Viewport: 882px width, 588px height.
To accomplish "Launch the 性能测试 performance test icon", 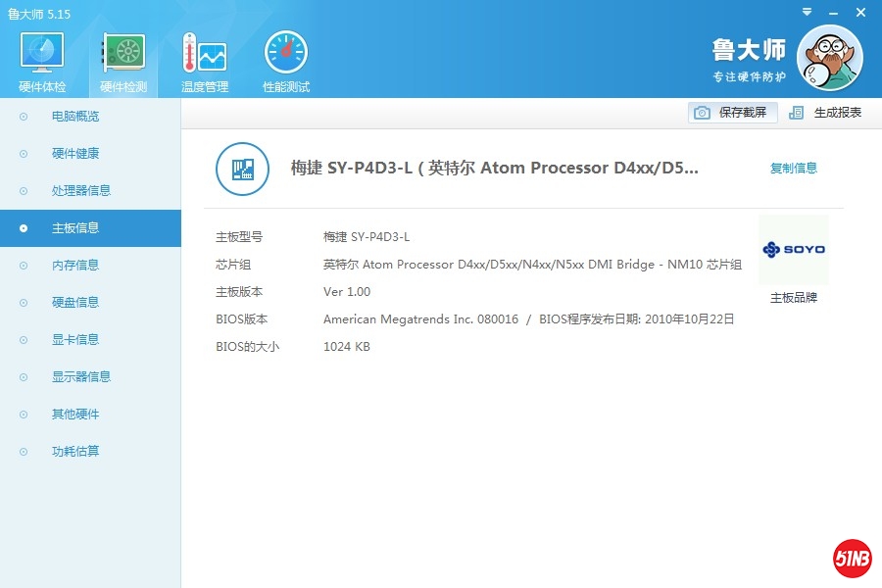I will [286, 61].
